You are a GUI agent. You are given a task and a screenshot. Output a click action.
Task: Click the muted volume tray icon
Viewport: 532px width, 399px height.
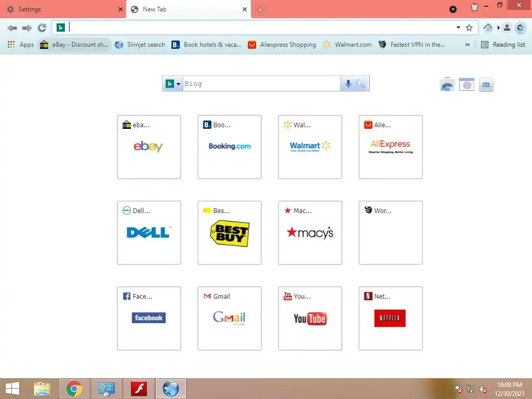(483, 389)
